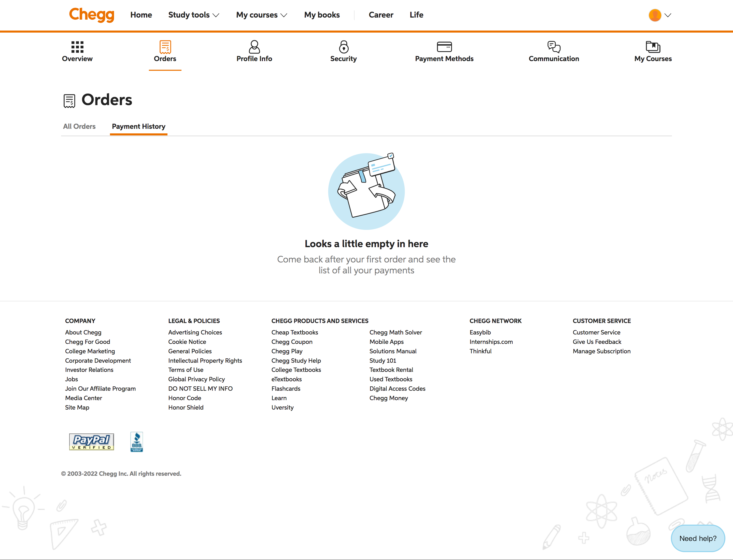
Task: Open the Advertising Choices link
Action: (195, 332)
